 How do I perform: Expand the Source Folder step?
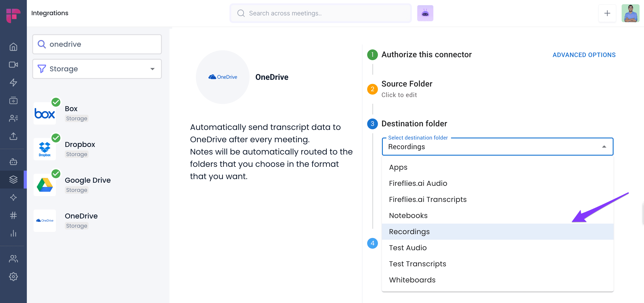point(407,89)
